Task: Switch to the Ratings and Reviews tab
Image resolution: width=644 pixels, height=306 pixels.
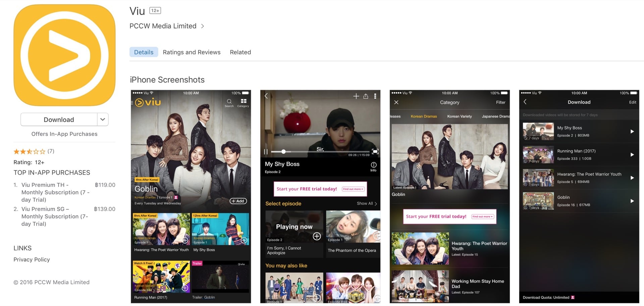Action: pos(192,52)
